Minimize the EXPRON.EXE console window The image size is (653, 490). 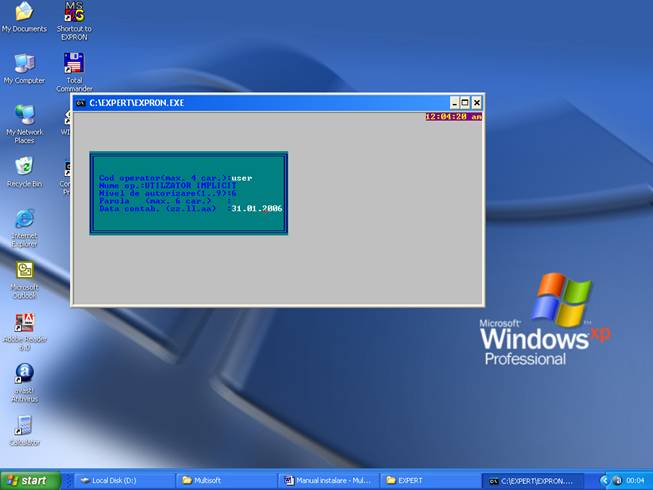coord(455,102)
